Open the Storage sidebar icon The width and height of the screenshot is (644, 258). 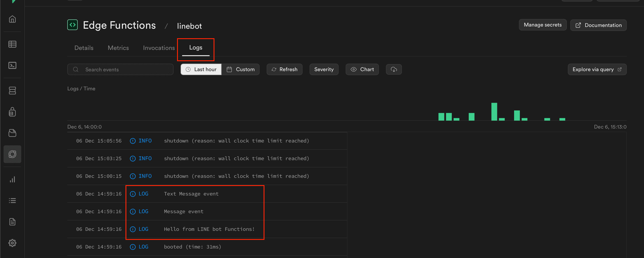[12, 133]
